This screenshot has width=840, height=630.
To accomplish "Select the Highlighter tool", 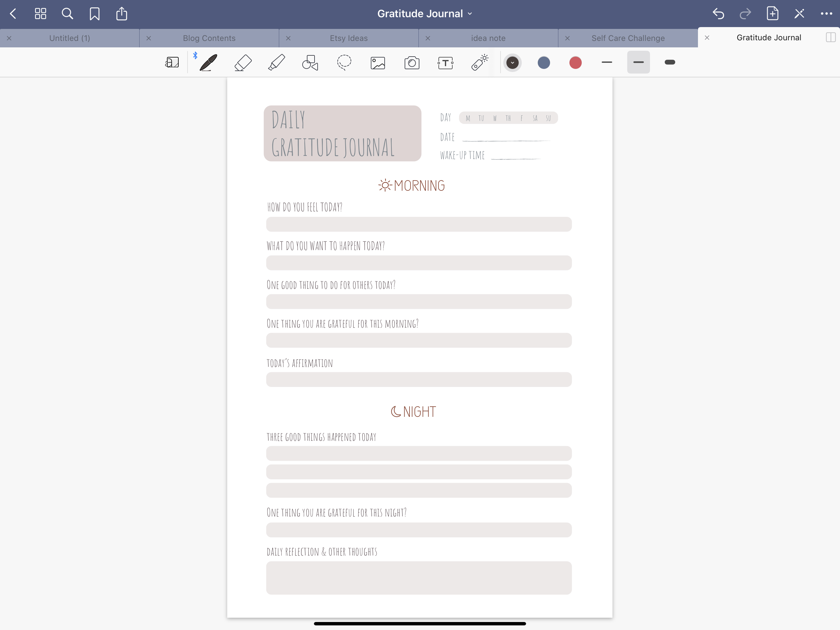I will 276,63.
